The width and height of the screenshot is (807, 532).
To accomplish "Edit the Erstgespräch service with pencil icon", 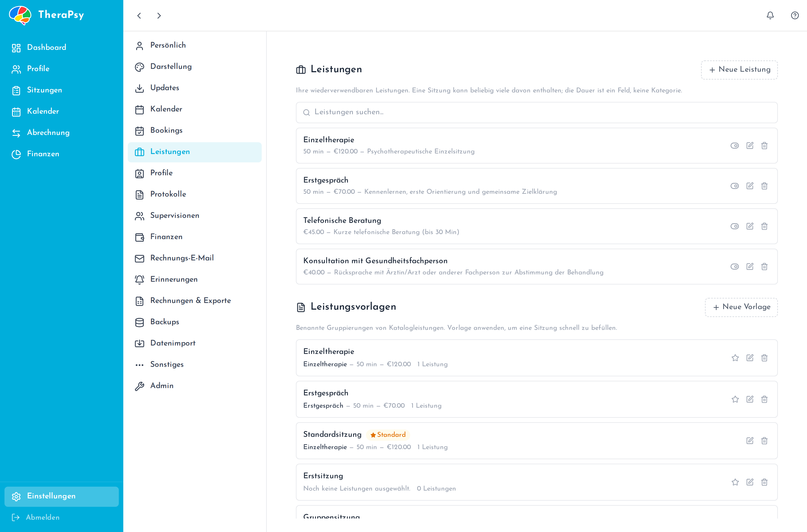I will [x=750, y=186].
